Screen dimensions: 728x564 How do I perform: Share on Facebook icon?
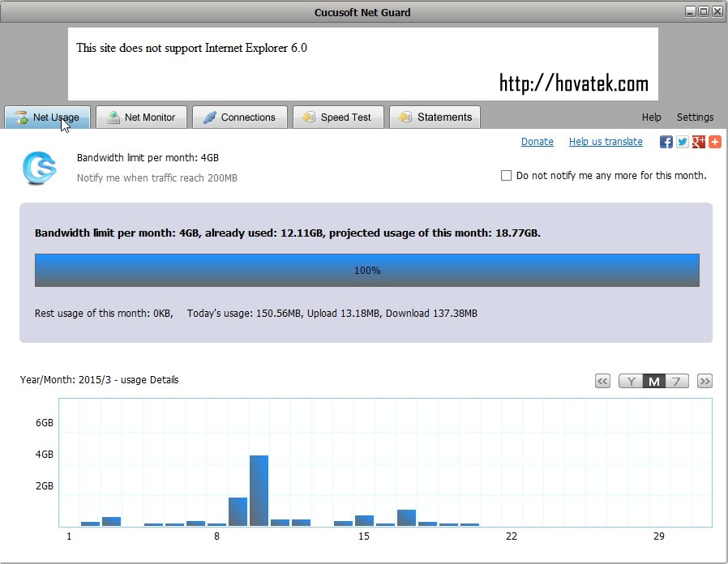pyautogui.click(x=666, y=142)
